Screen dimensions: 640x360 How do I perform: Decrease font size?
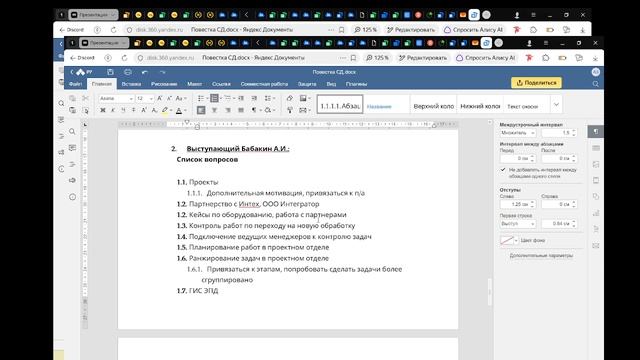coord(169,98)
